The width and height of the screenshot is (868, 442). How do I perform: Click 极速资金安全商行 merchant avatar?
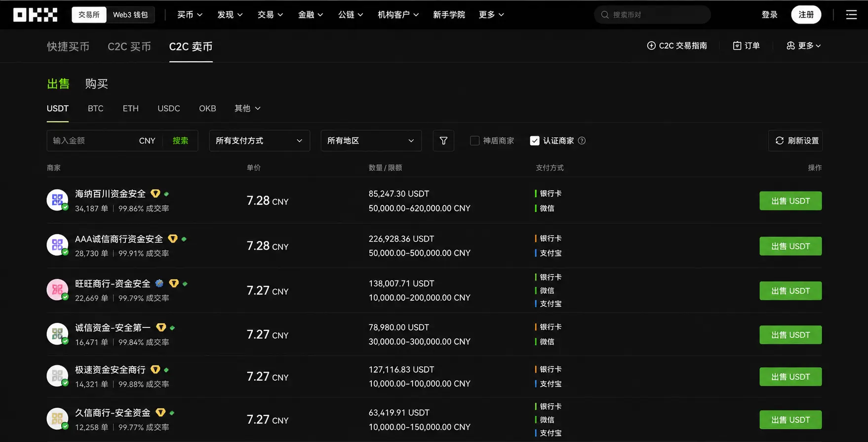[57, 376]
